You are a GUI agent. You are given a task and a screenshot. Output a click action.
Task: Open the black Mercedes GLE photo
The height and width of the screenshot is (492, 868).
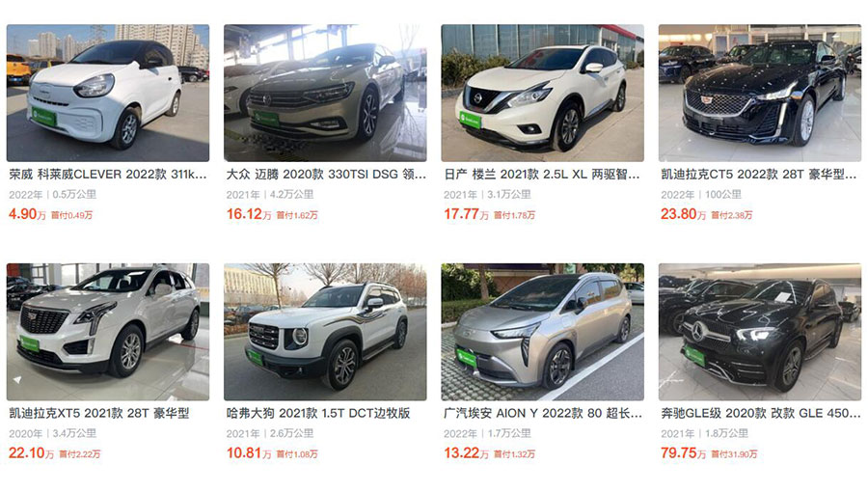[x=760, y=332]
